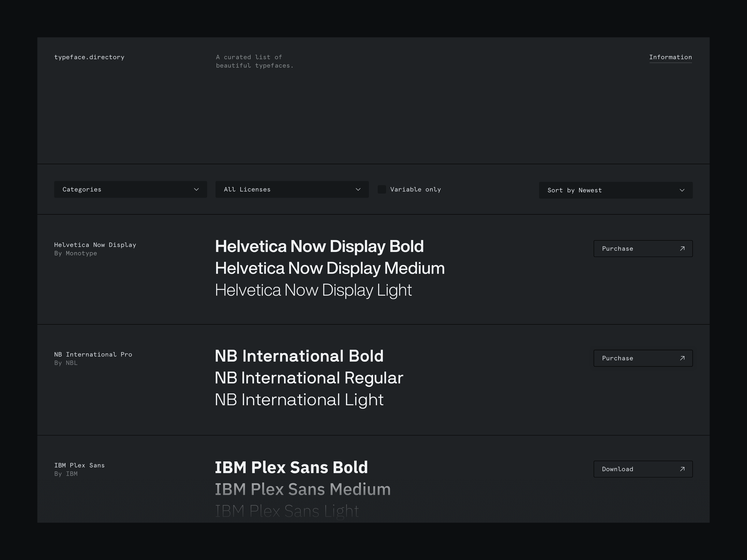Image resolution: width=747 pixels, height=560 pixels.
Task: Go to typeface.directory home logo
Action: pyautogui.click(x=89, y=57)
